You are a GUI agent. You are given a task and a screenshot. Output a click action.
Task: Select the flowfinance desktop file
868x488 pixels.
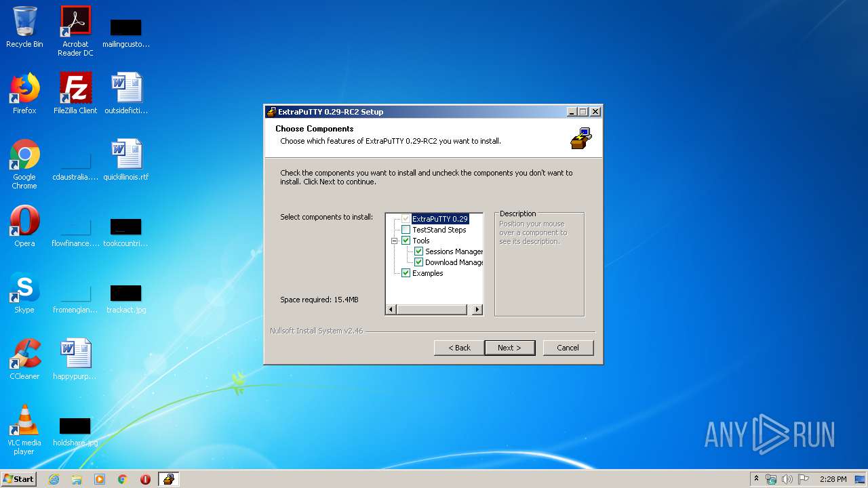tap(75, 233)
